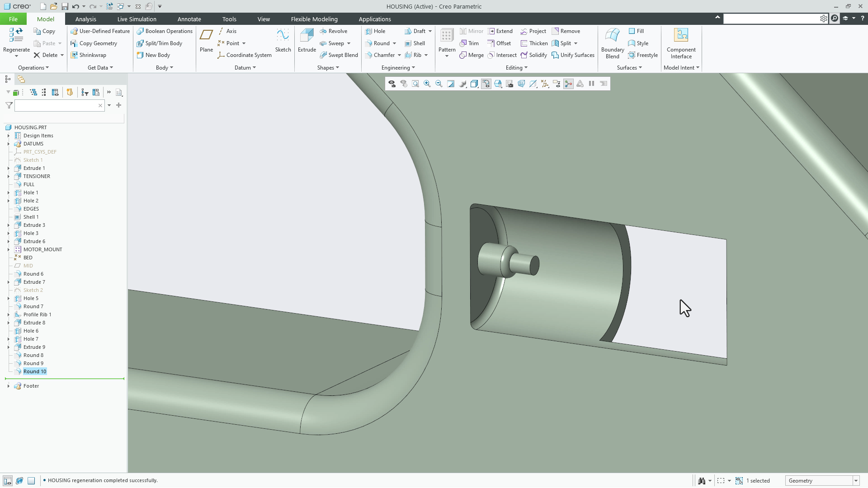Open the Sketch tool

coord(283,41)
